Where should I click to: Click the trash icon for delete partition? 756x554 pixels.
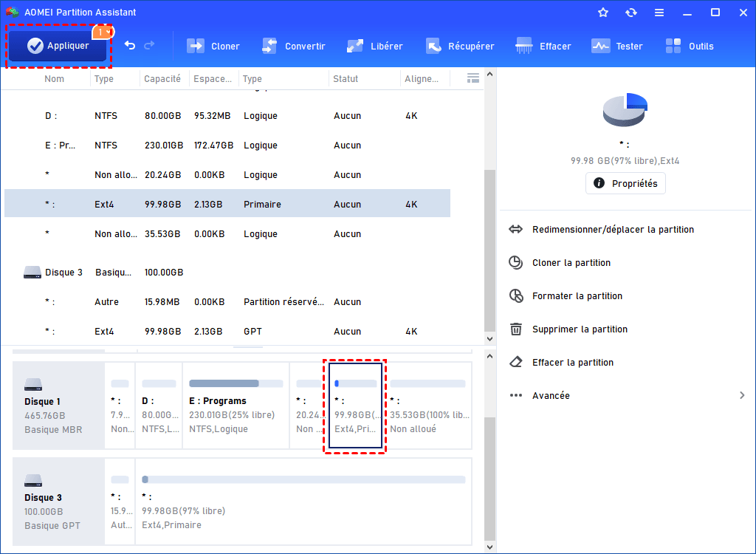point(516,329)
